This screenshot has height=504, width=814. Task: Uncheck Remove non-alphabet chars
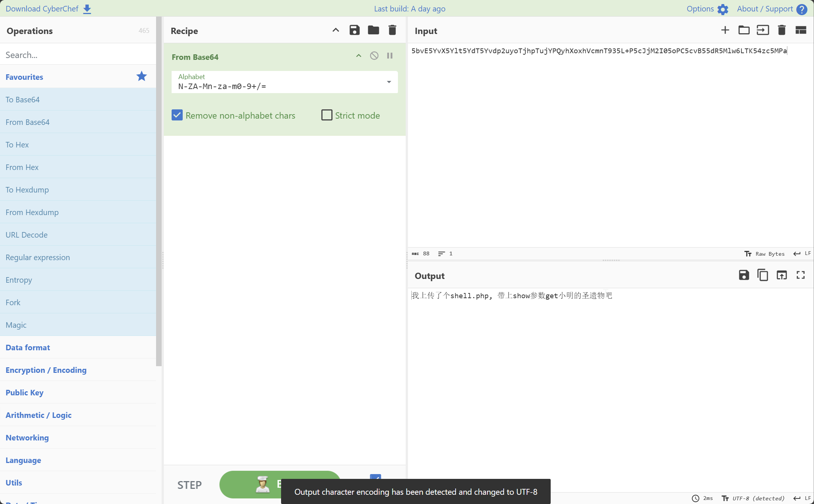coord(177,115)
